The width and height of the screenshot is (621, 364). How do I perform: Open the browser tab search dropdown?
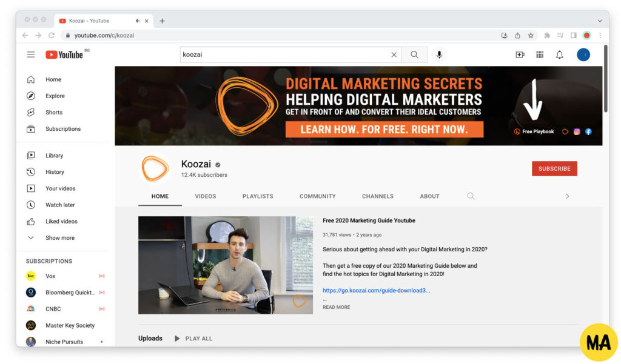click(600, 21)
